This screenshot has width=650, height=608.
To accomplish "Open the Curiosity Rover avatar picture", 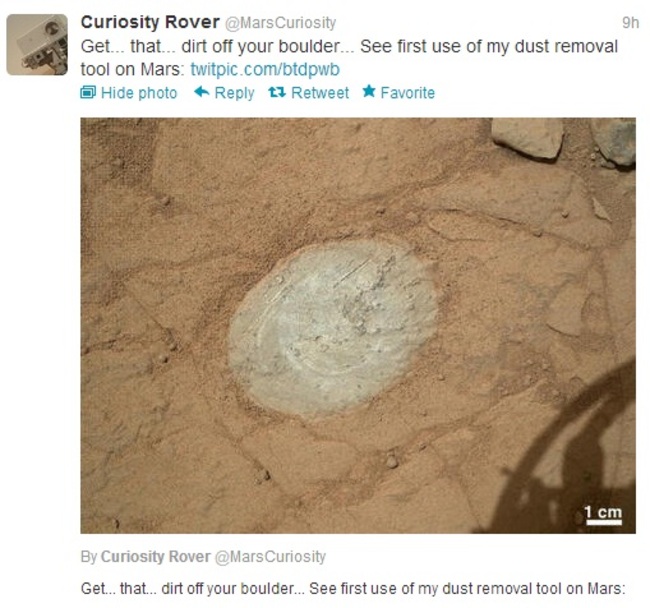I will (x=37, y=44).
